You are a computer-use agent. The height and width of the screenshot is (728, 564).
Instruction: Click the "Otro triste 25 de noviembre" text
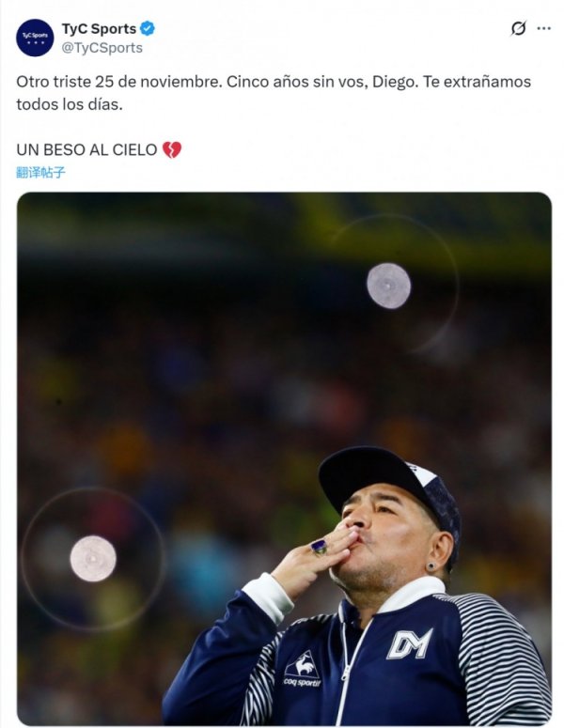[x=119, y=82]
